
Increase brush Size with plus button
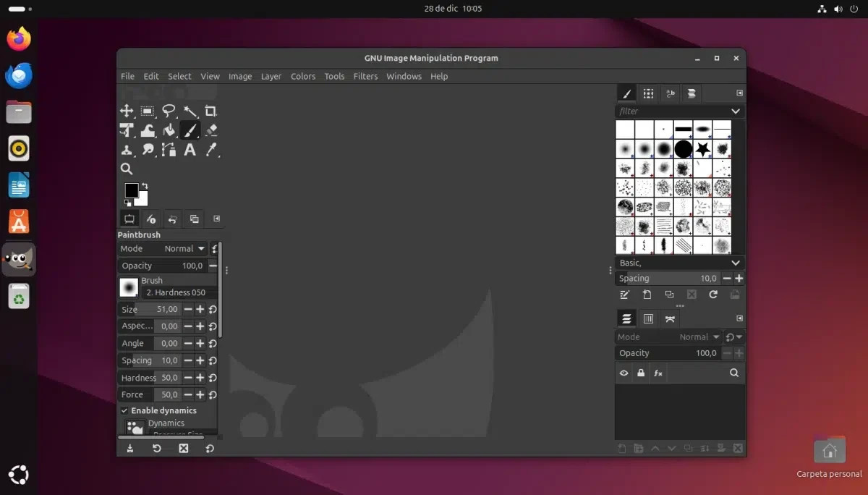pyautogui.click(x=200, y=309)
